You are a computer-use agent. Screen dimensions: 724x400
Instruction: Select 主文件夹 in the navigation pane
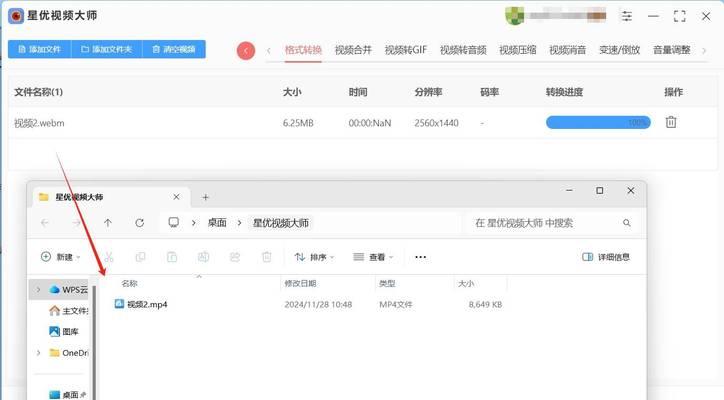coord(68,311)
